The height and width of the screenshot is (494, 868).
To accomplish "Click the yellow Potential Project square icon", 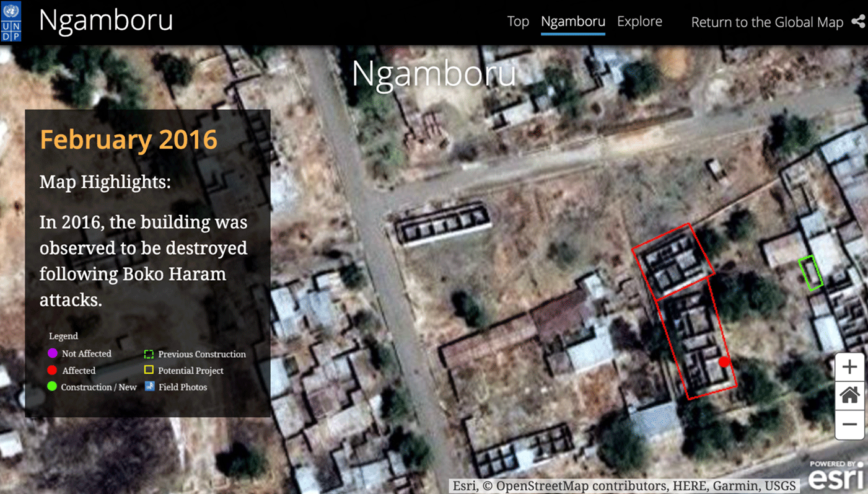I will point(149,370).
